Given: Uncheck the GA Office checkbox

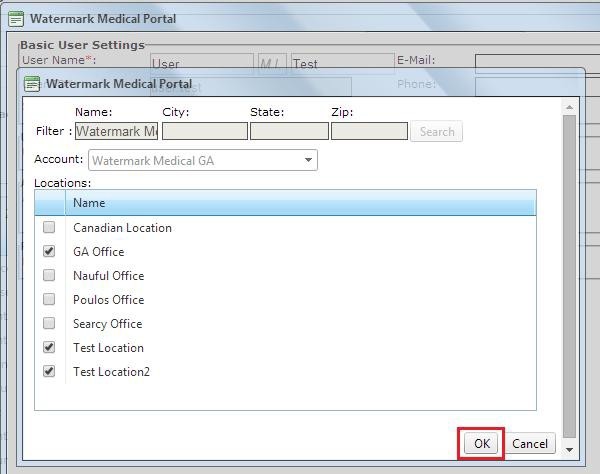Looking at the screenshot, I should [49, 251].
